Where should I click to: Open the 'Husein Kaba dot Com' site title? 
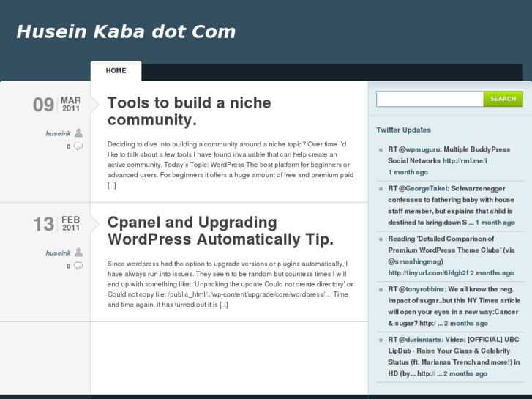pos(126,31)
